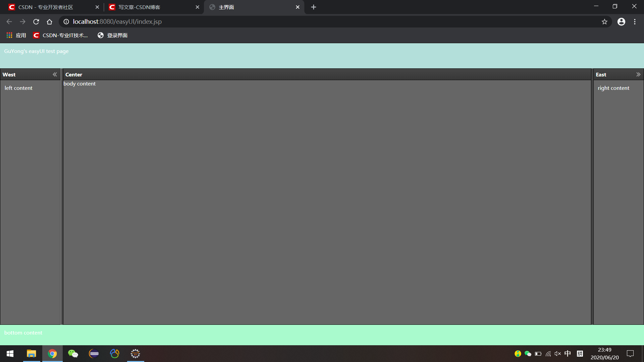Open the CSDN-专业IT技术 bookmark
Viewport: 644px width, 362px height.
pos(60,35)
